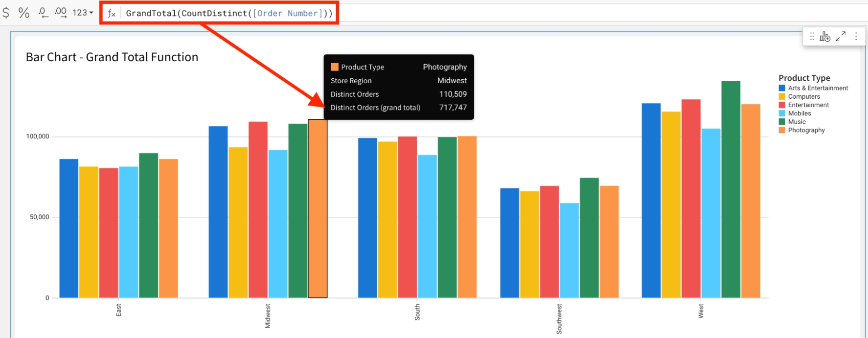Open the 123 number format dropdown
868x338 pixels.
coord(82,12)
